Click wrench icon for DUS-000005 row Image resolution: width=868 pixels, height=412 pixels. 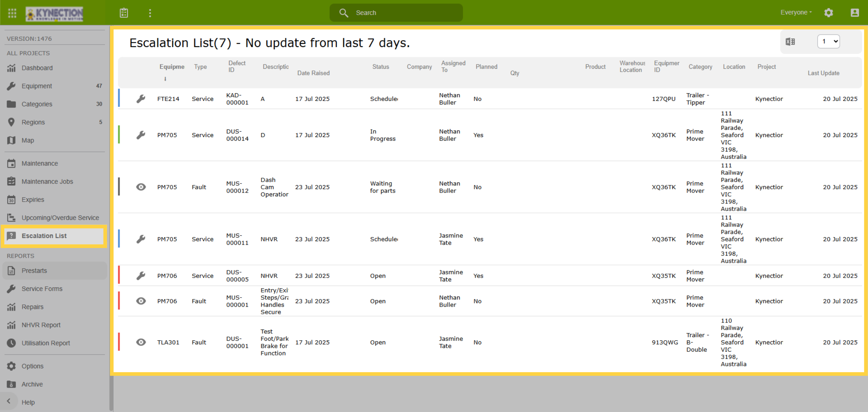(141, 276)
